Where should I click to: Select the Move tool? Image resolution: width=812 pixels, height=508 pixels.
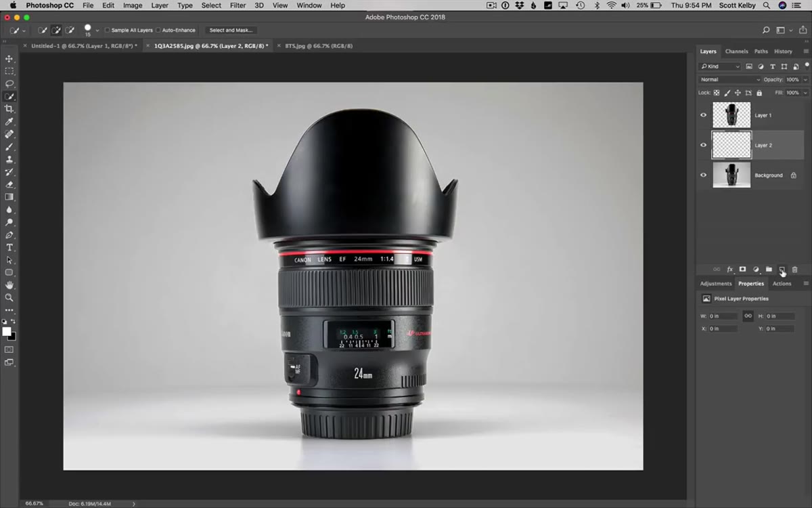coord(9,59)
